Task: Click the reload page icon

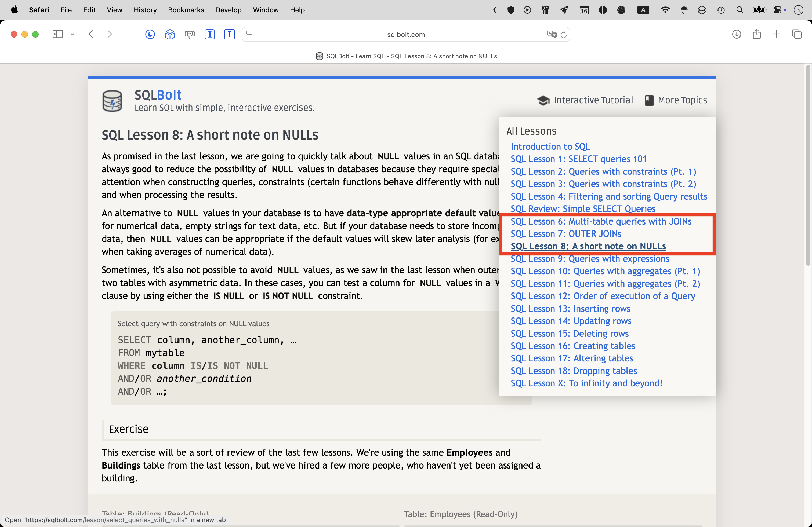Action: pyautogui.click(x=564, y=34)
